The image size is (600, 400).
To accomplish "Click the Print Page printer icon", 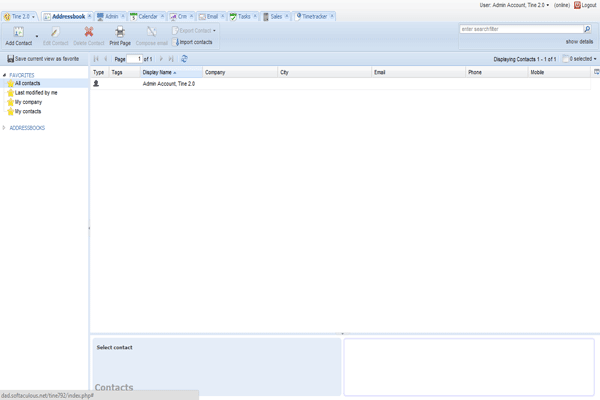I will tap(119, 33).
